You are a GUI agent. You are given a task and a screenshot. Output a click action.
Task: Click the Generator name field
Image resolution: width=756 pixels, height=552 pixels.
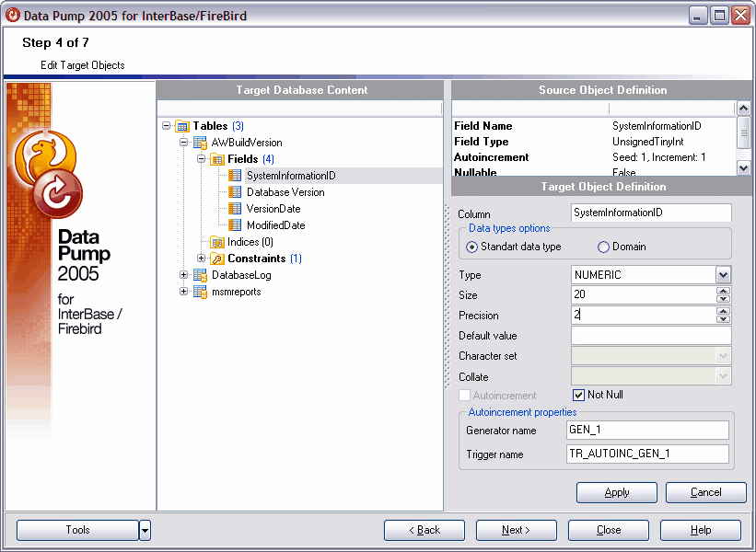pos(647,431)
